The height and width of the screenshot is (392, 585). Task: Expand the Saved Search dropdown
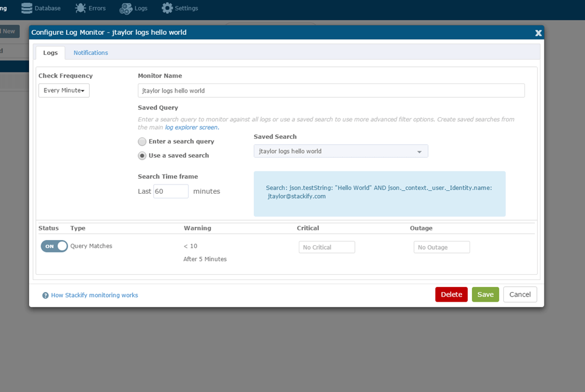[340, 151]
